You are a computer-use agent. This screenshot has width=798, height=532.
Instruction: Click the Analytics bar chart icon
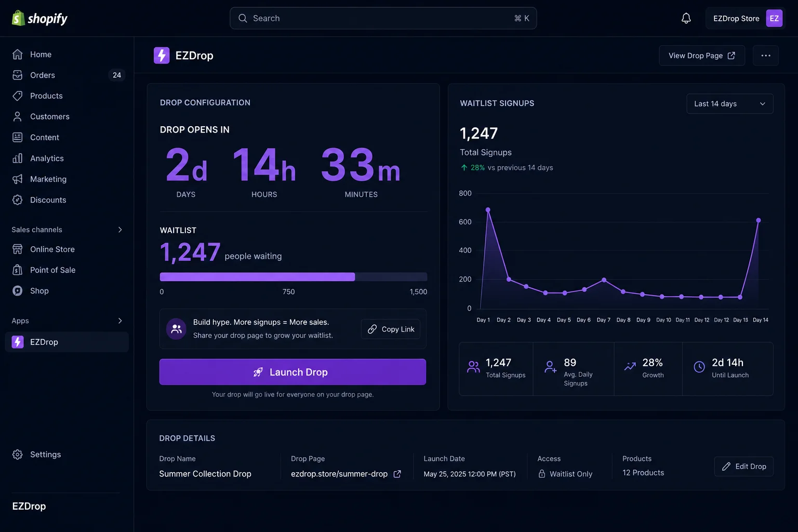tap(18, 158)
